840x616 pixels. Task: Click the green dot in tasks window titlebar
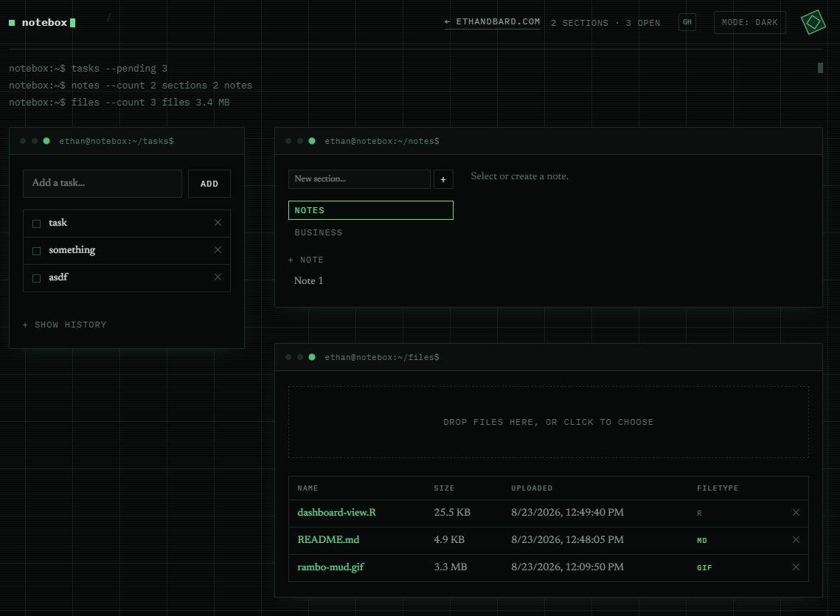[46, 141]
